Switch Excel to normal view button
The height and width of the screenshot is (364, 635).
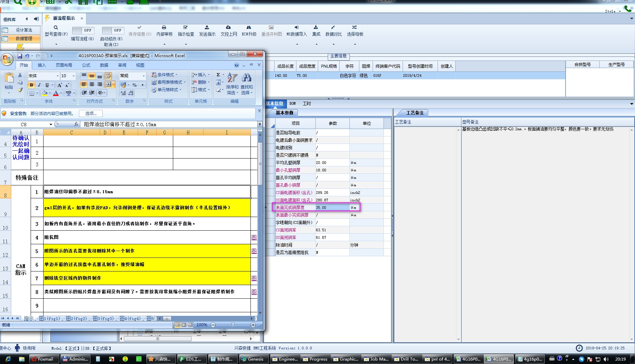click(x=178, y=325)
